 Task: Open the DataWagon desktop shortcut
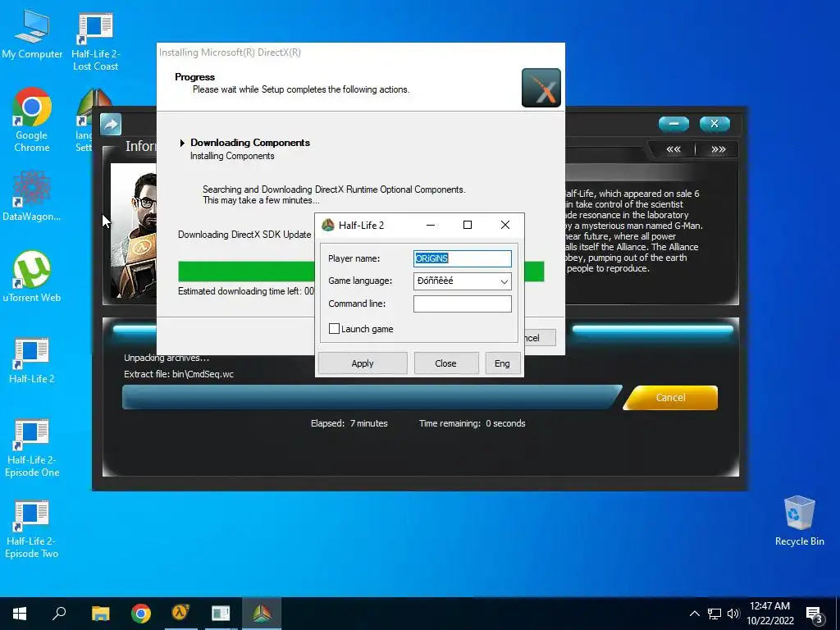pos(32,195)
